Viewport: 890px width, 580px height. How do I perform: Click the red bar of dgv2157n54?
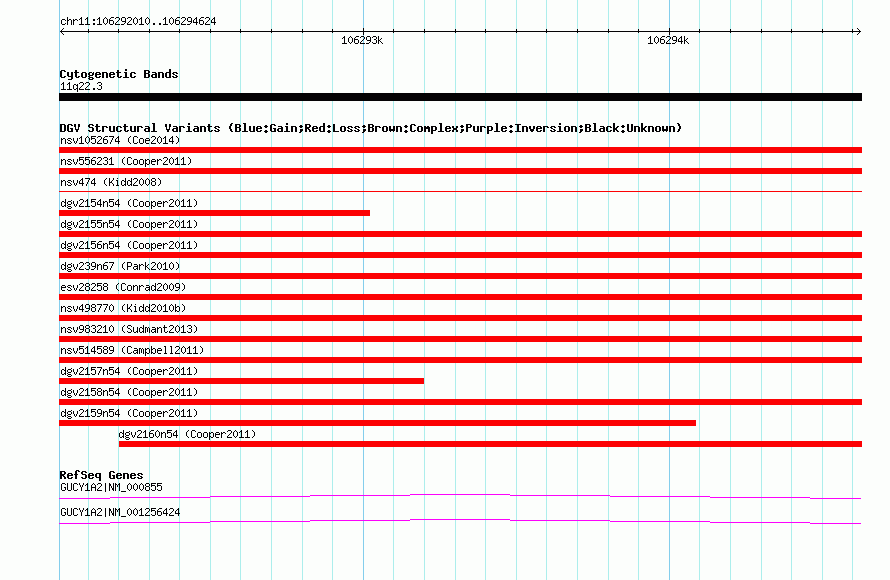[241, 381]
